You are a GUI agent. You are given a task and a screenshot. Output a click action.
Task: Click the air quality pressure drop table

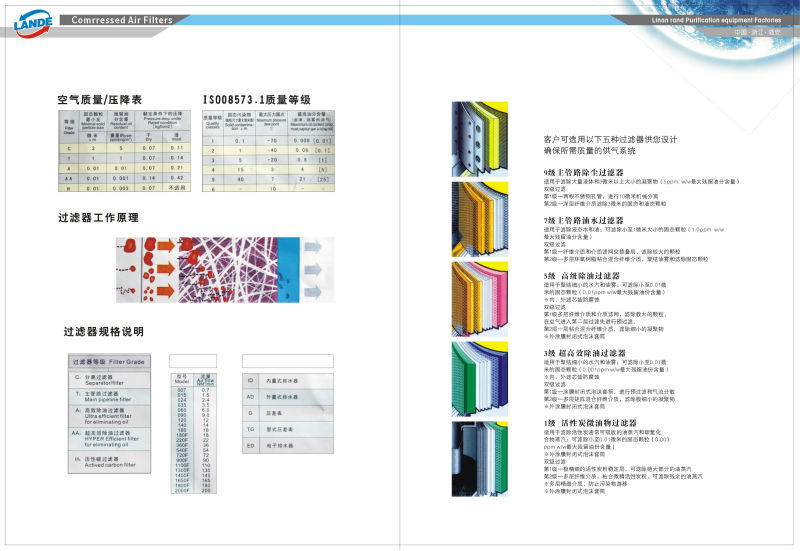click(x=126, y=151)
